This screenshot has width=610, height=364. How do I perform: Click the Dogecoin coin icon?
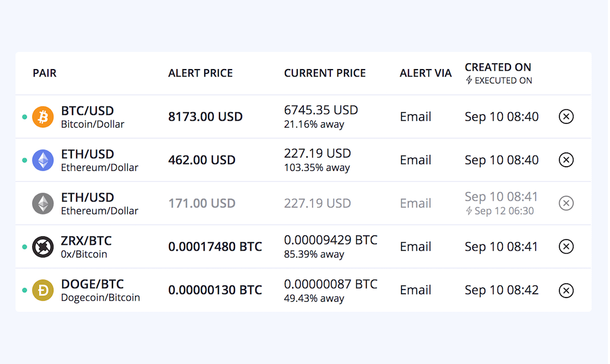(43, 290)
